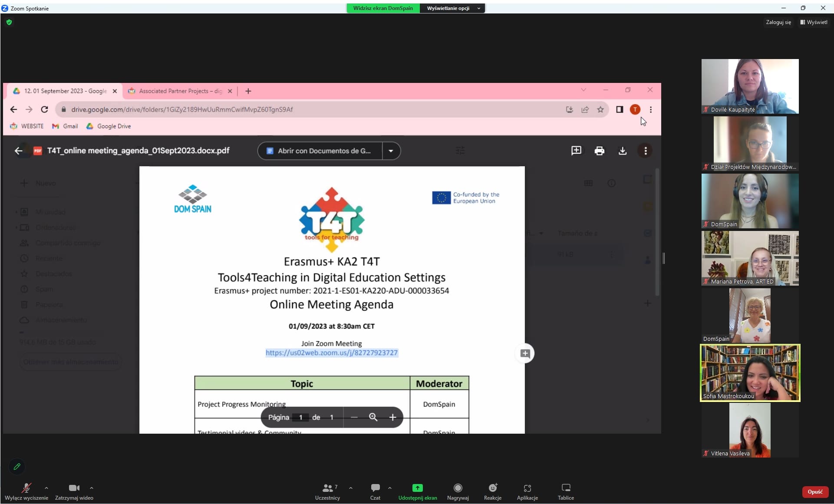Click browser tab search chevron
The image size is (834, 504).
[583, 90]
